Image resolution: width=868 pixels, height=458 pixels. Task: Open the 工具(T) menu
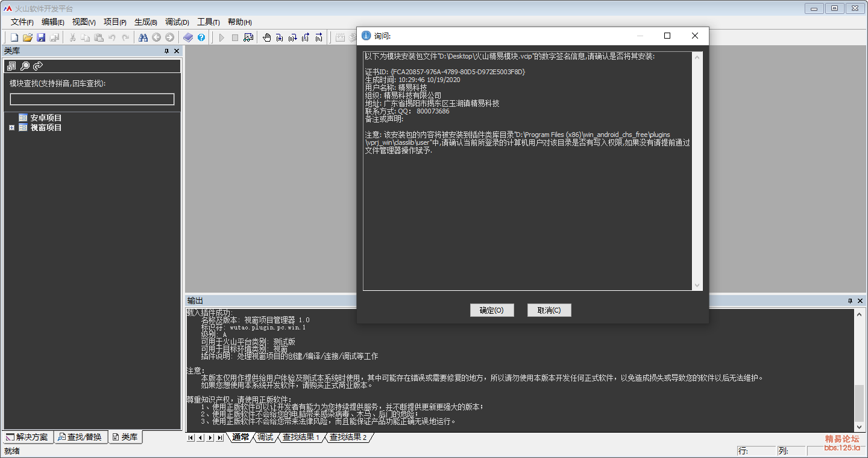(x=209, y=22)
